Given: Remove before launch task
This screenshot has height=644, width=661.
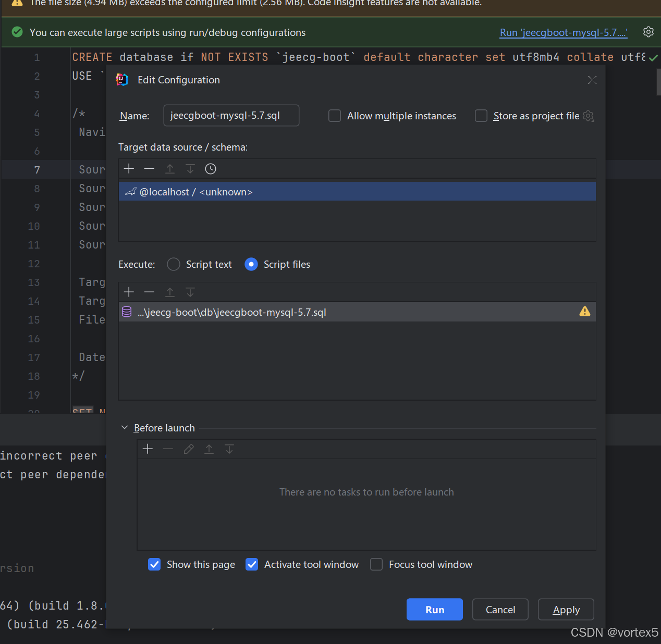Looking at the screenshot, I should coord(168,449).
